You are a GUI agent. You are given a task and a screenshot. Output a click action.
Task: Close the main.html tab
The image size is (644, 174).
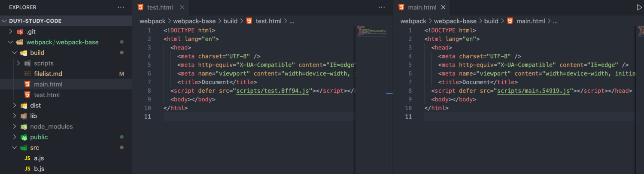(x=444, y=7)
